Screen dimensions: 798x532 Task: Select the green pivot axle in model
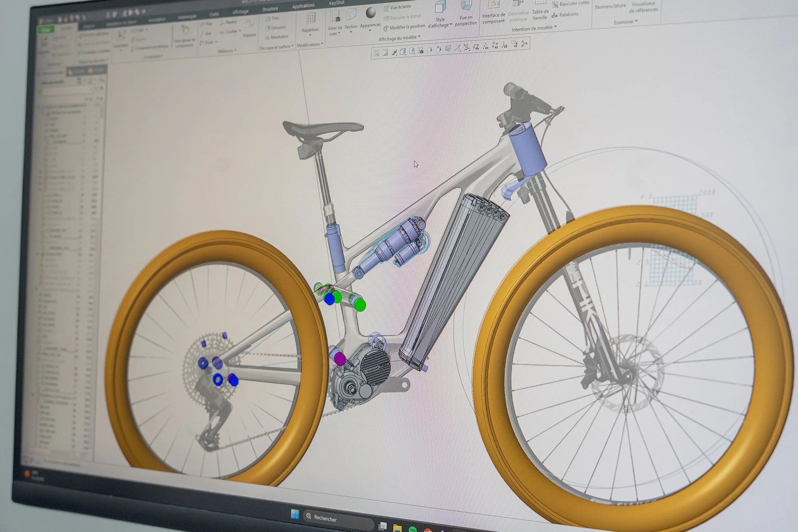pos(360,305)
